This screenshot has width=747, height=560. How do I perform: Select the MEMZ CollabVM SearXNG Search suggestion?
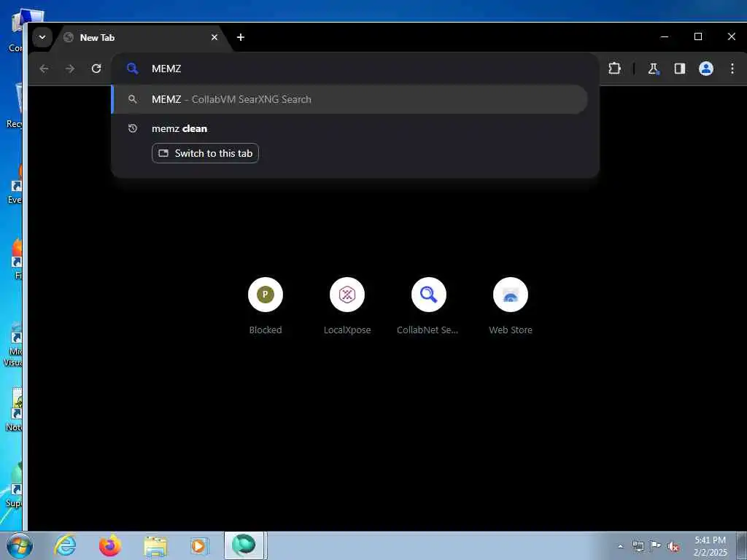[x=349, y=99]
